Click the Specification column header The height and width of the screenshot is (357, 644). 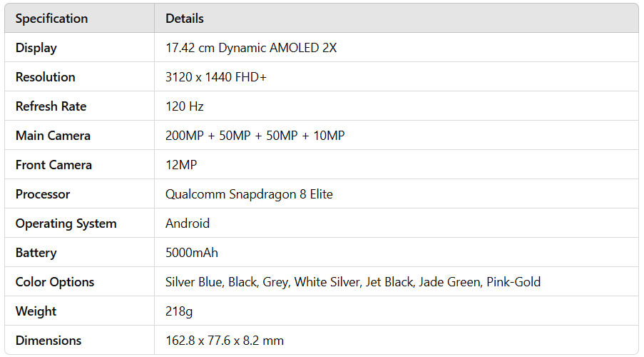click(51, 19)
